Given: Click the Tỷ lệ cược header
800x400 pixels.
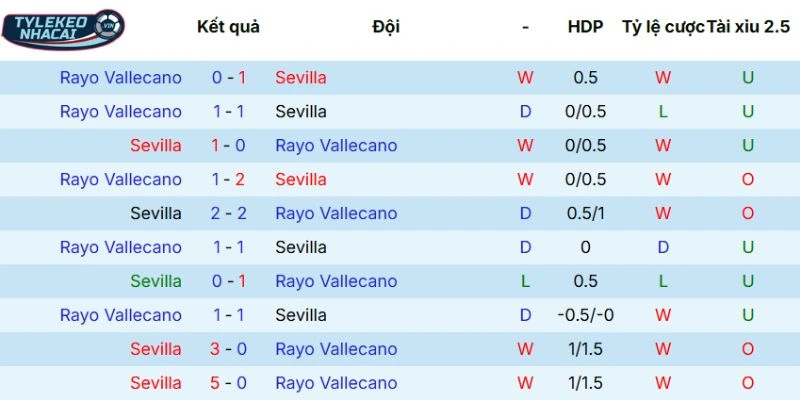Looking at the screenshot, I should coord(663,27).
